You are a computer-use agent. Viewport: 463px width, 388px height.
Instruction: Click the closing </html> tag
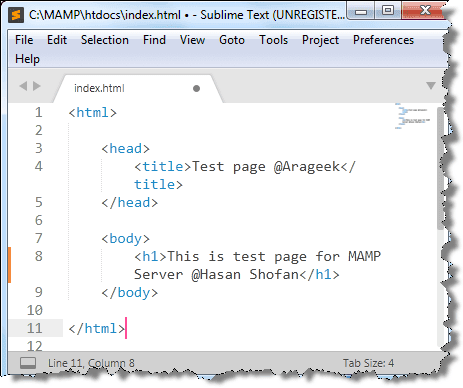(x=97, y=328)
